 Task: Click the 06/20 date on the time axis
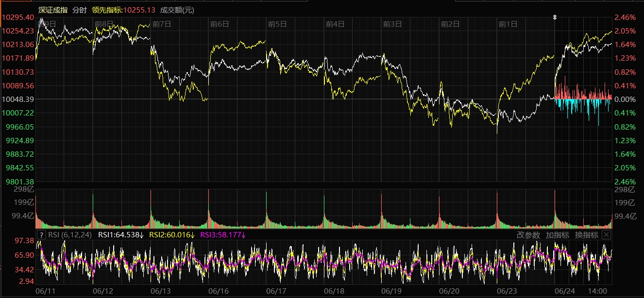(449, 291)
